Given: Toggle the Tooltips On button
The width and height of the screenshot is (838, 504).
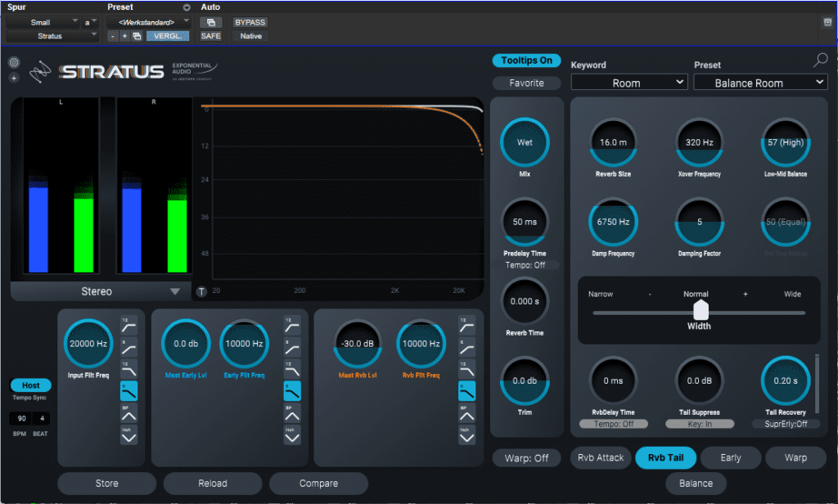Looking at the screenshot, I should tap(526, 61).
